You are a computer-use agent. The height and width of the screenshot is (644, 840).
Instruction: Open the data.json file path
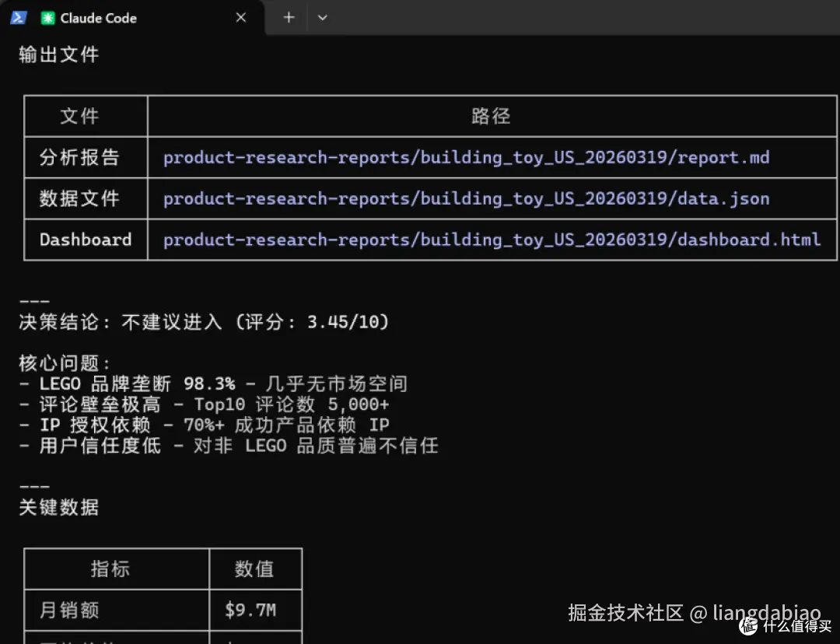(466, 199)
